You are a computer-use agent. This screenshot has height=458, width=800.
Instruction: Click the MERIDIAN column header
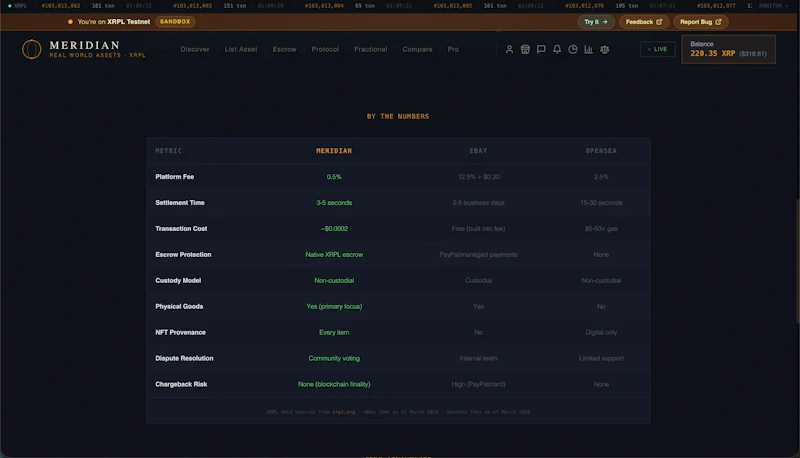[x=334, y=151]
